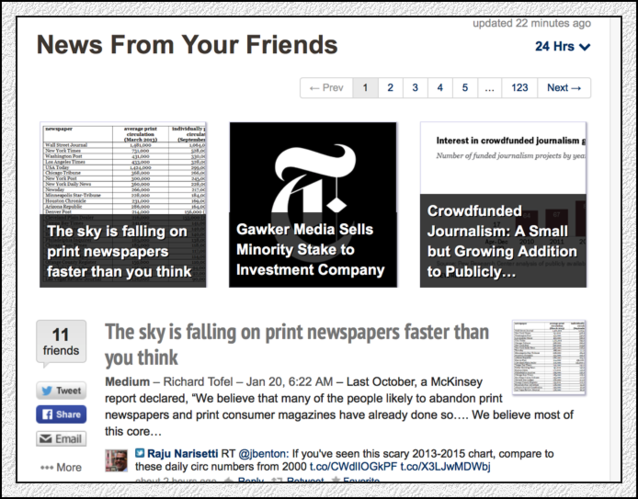
Task: Go to last page 123
Action: point(519,88)
